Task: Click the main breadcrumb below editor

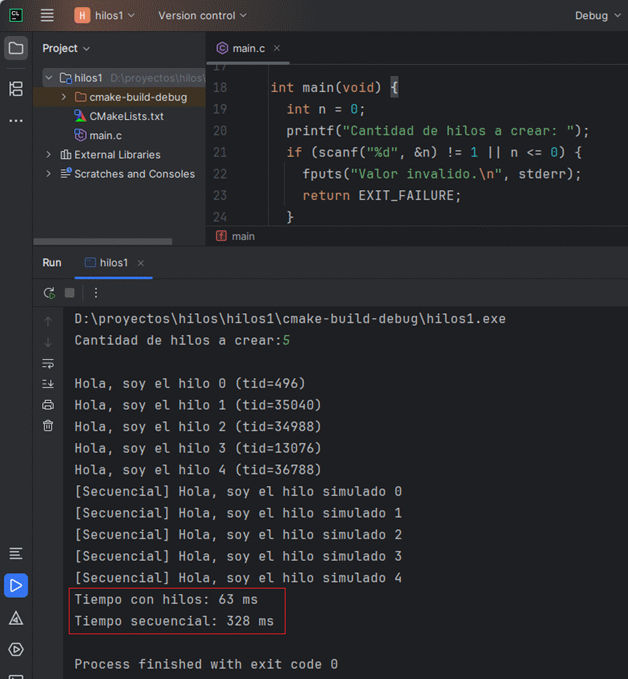Action: click(x=242, y=237)
